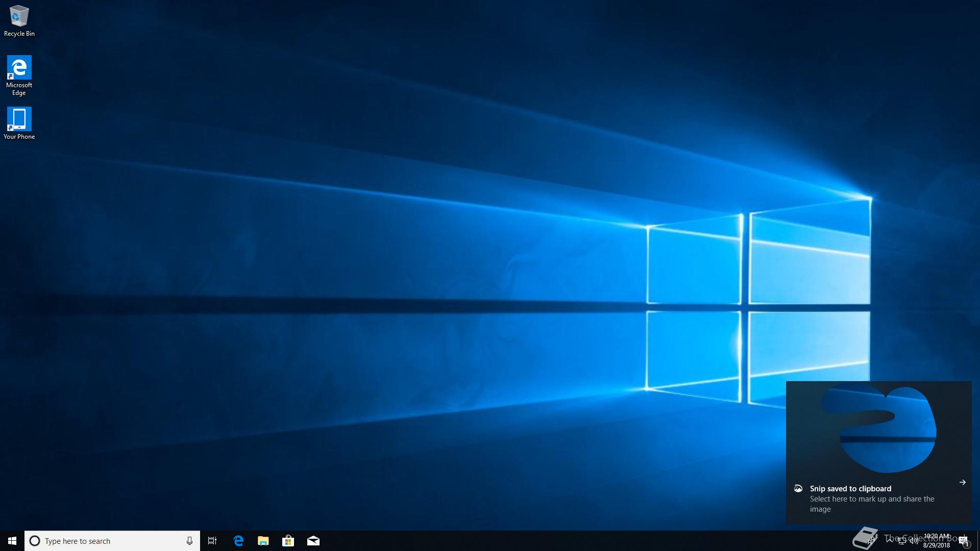980x551 pixels.
Task: Open the network status tray icon
Action: pyautogui.click(x=902, y=541)
